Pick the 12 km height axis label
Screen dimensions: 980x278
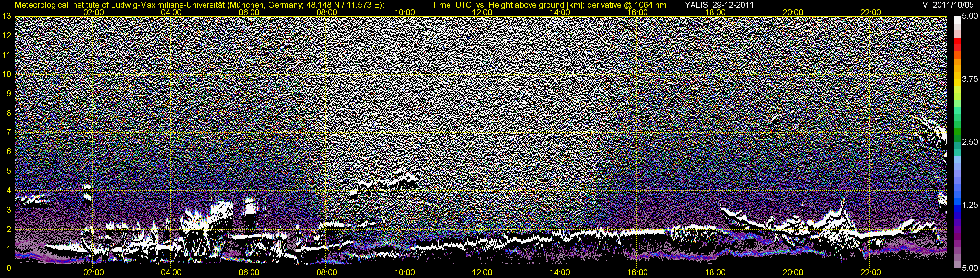click(x=7, y=35)
